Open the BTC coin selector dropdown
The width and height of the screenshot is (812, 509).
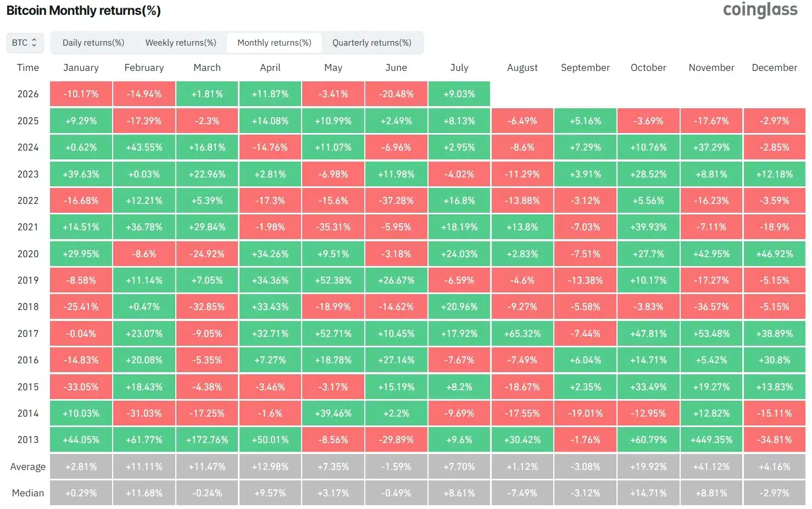25,43
